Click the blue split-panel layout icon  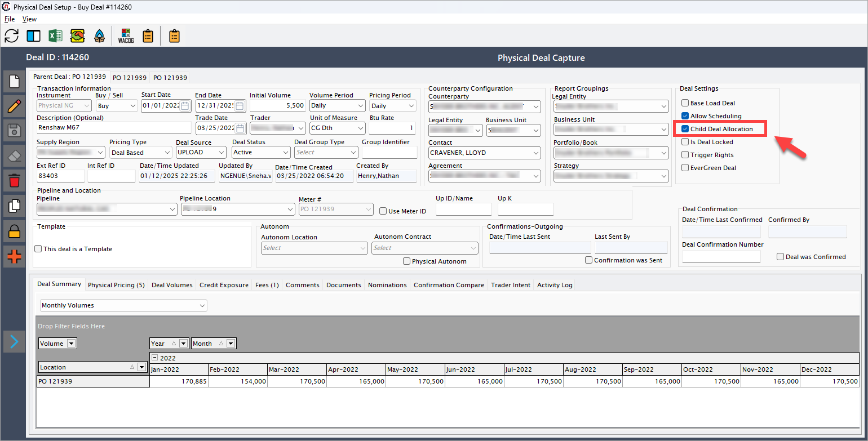[x=33, y=36]
